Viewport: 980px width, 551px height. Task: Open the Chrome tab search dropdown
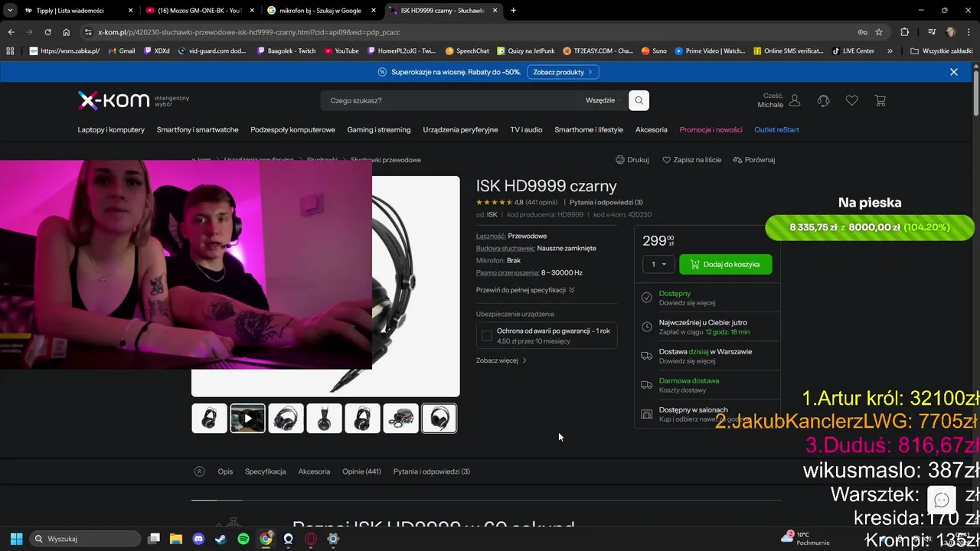[x=11, y=11]
